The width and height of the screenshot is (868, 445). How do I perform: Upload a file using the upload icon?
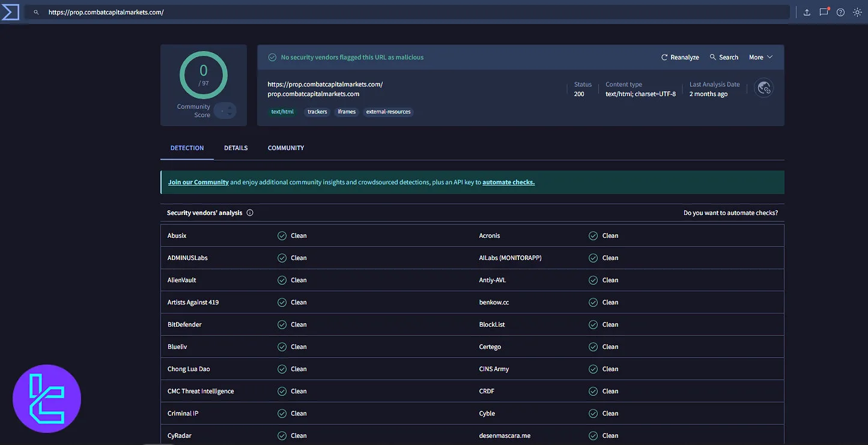coord(807,12)
